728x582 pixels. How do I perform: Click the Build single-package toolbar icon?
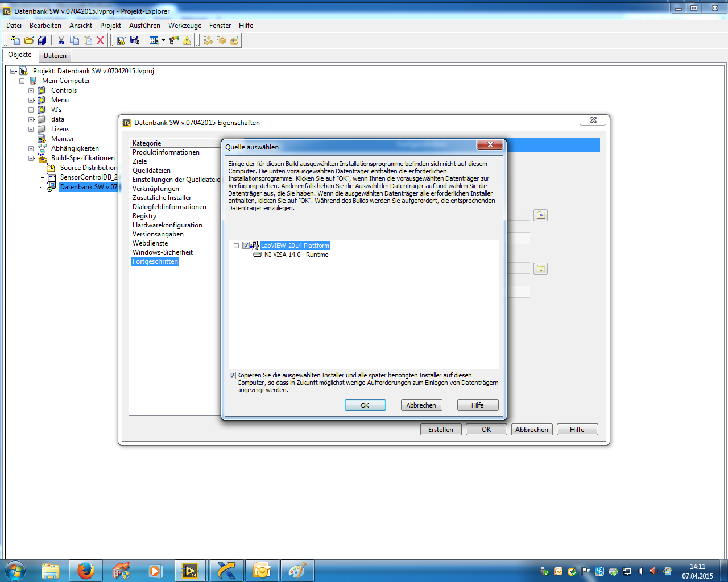221,40
